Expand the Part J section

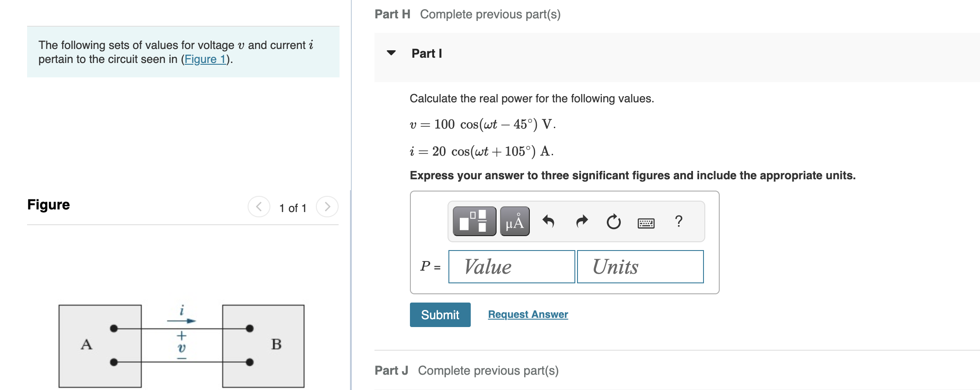point(391,370)
